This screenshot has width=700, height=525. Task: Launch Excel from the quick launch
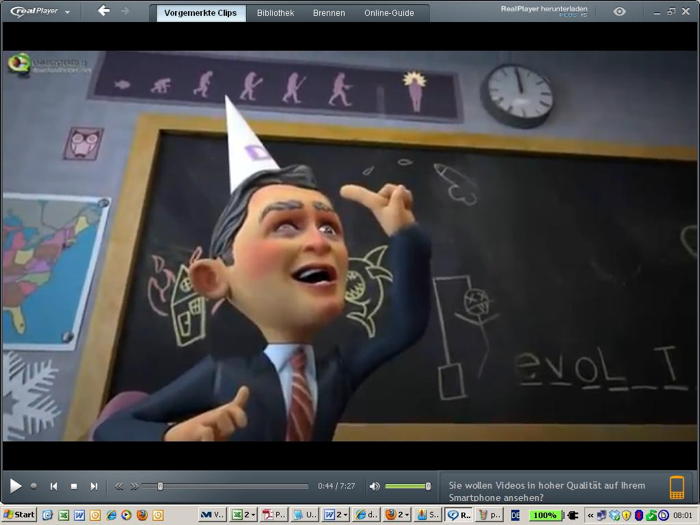tap(63, 515)
